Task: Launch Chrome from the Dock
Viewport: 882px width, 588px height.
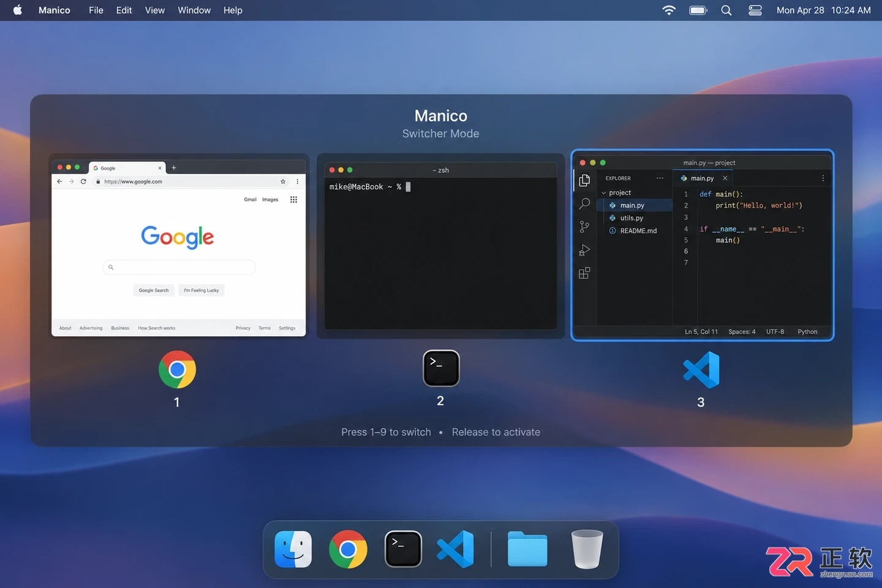Action: [348, 549]
